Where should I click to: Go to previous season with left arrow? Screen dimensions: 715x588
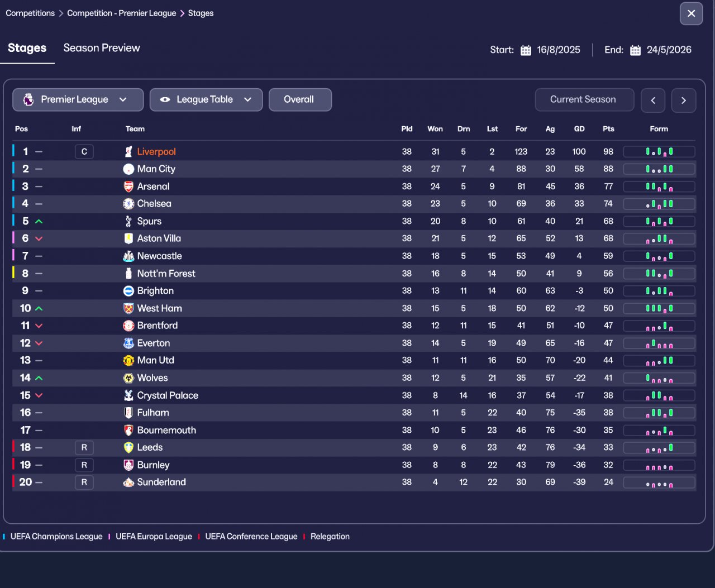pyautogui.click(x=653, y=101)
